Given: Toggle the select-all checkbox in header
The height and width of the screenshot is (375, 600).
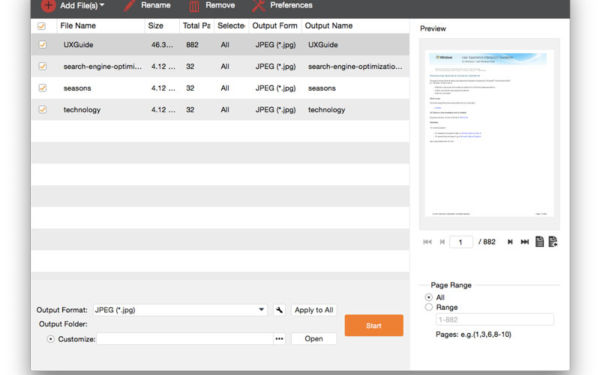Looking at the screenshot, I should pos(42,26).
